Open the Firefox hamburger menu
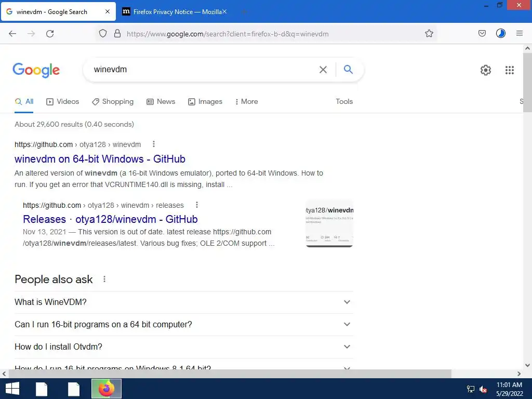This screenshot has height=399, width=532. pyautogui.click(x=519, y=33)
